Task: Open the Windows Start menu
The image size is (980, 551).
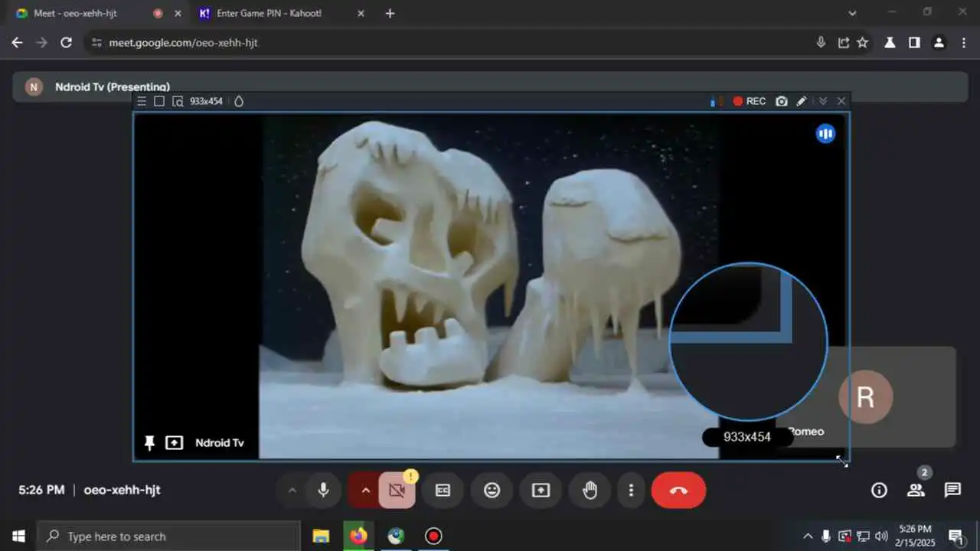Action: 18,536
